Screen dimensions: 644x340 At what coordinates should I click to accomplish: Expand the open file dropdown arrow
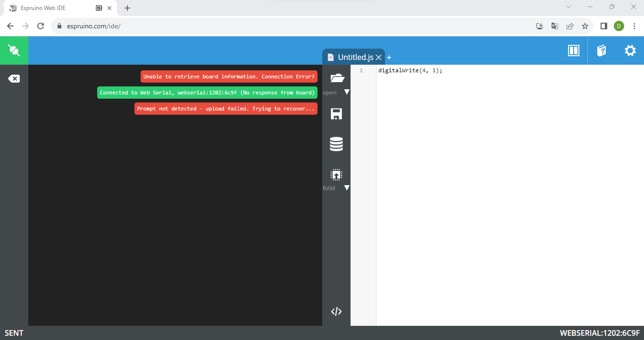coord(347,92)
